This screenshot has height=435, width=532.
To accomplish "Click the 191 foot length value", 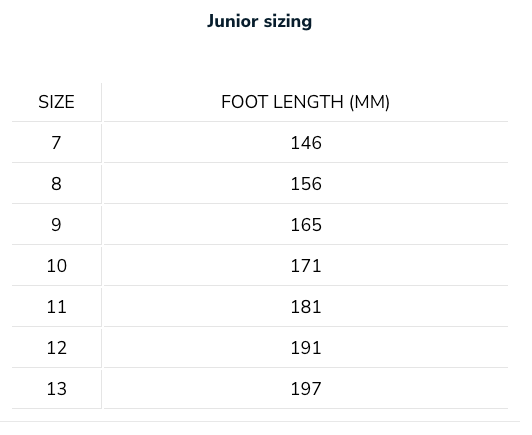I will coord(306,348).
